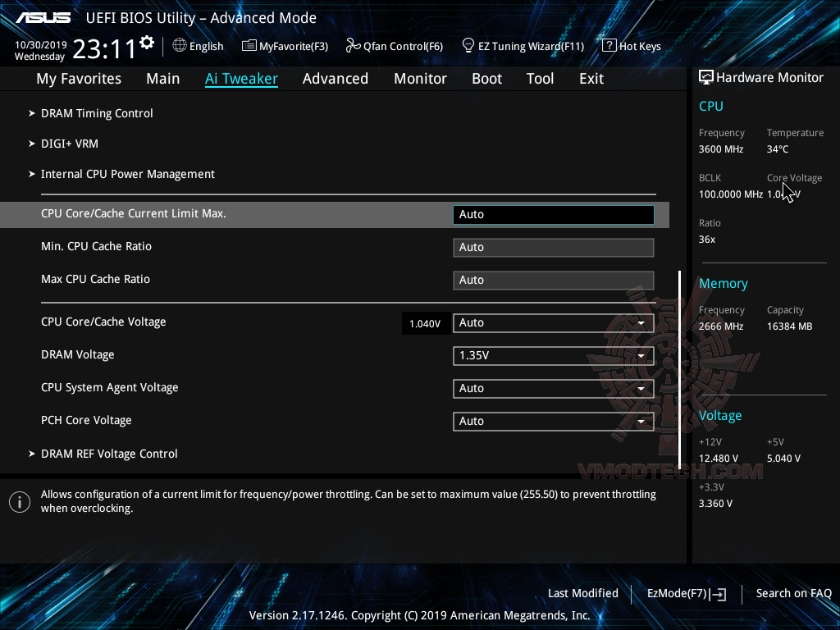The width and height of the screenshot is (840, 630).
Task: Switch to EzMode via the F7 button
Action: 687,593
